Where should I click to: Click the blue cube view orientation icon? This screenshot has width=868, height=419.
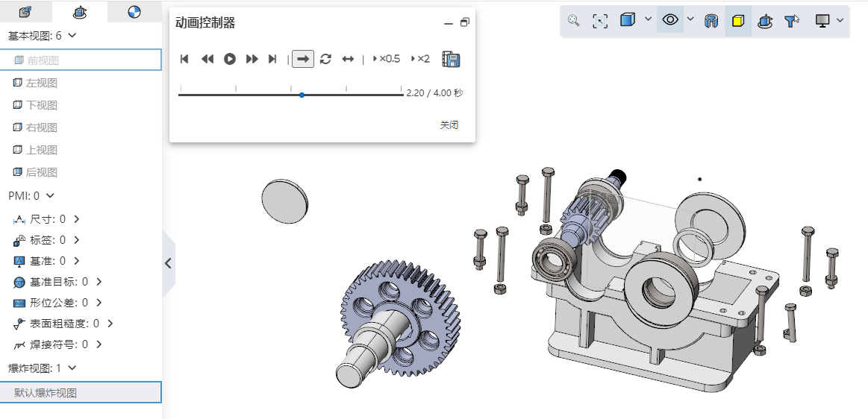click(x=627, y=20)
